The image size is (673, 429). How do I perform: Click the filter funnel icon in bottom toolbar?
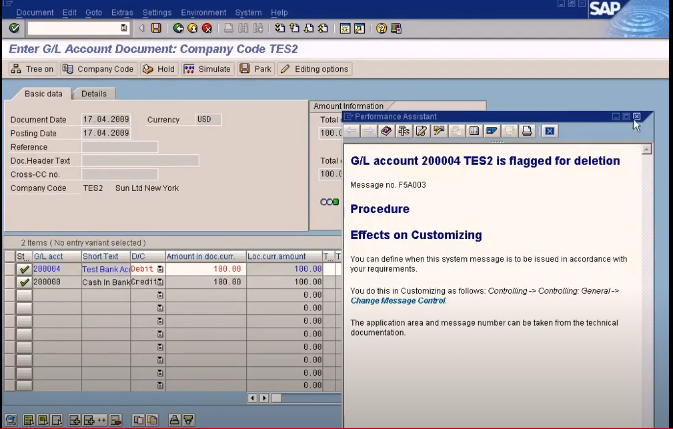188,420
